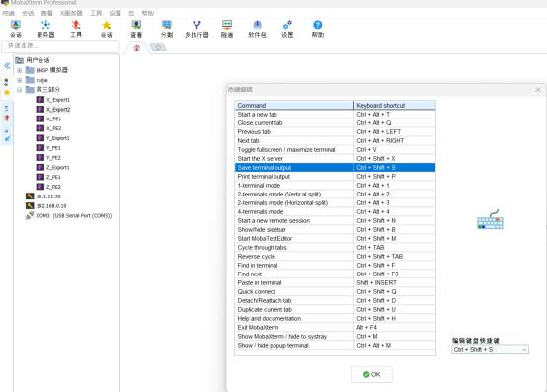Click the OK button in shortcuts dialog
Viewport: 547px width, 392px height.
tap(371, 374)
